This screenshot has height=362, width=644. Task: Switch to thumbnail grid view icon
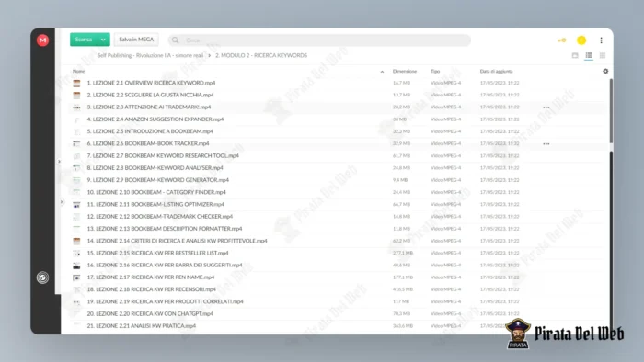pos(602,55)
